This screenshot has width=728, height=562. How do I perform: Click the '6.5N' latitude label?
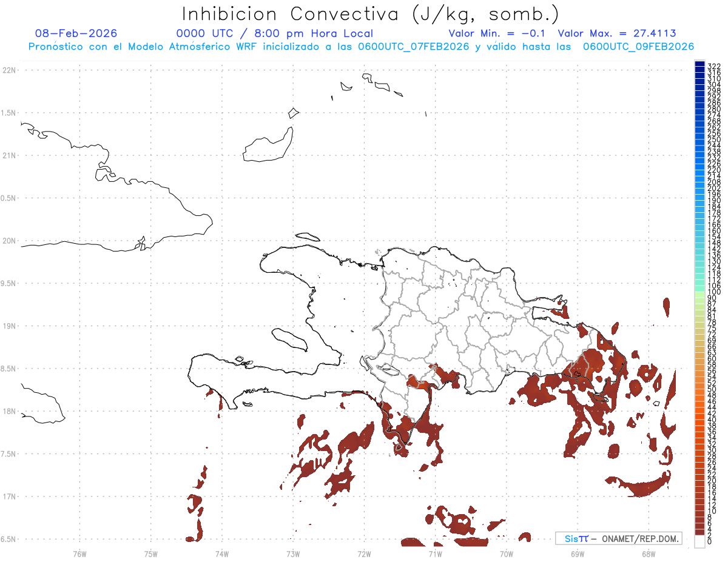pos(8,539)
